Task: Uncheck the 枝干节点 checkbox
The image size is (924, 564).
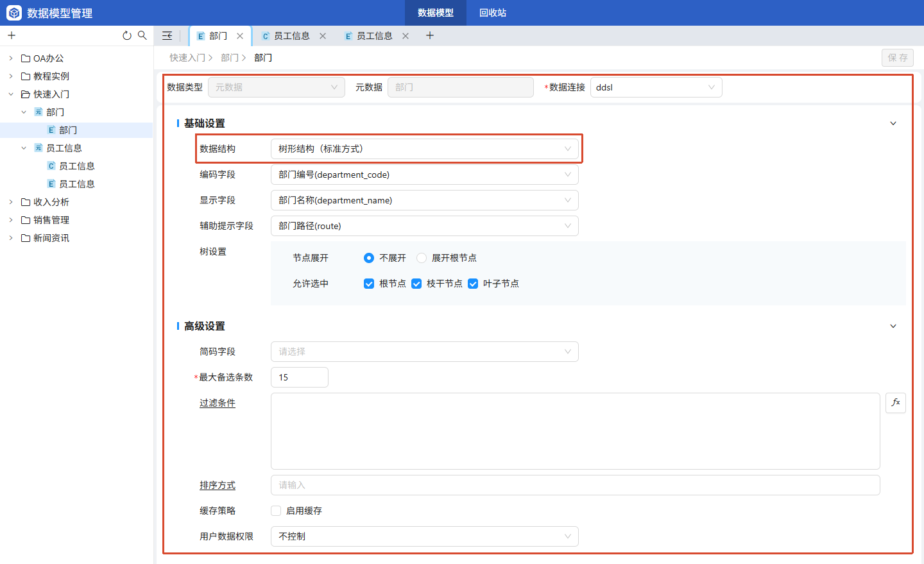Action: click(x=416, y=284)
